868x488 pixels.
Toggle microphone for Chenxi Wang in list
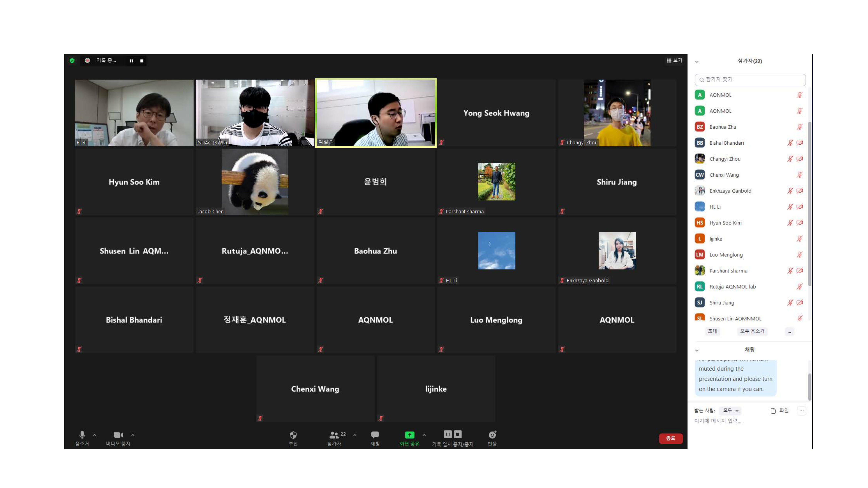click(x=799, y=174)
